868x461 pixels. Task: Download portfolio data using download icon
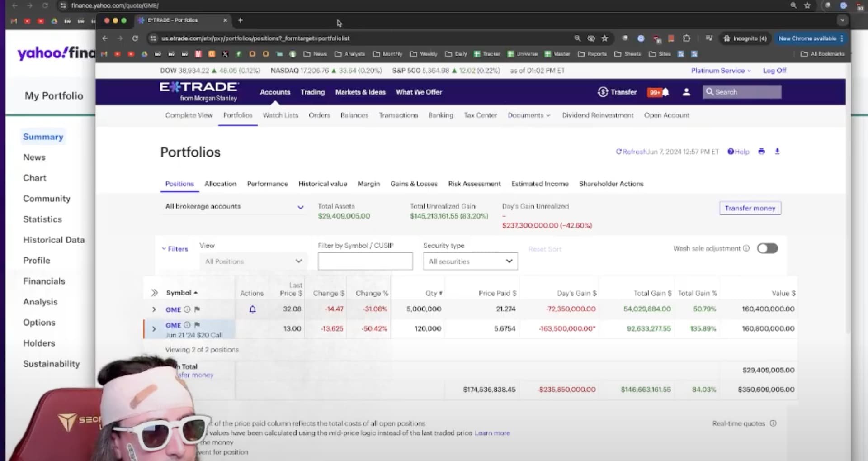(x=777, y=152)
